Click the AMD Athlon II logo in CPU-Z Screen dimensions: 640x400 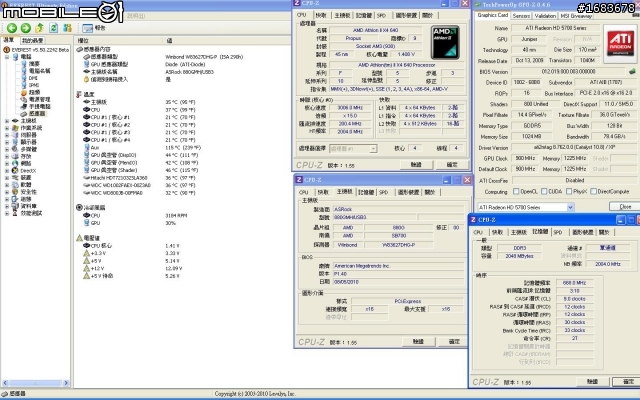[445, 42]
